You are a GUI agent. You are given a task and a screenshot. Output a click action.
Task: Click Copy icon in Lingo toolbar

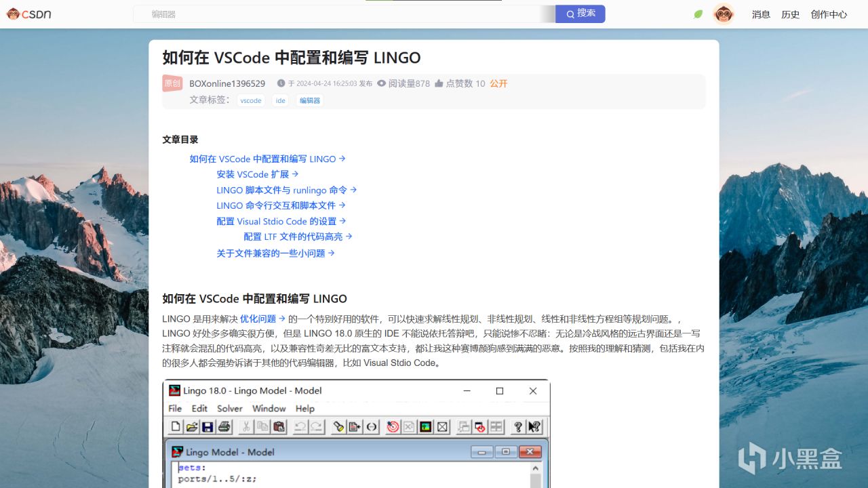pyautogui.click(x=262, y=426)
